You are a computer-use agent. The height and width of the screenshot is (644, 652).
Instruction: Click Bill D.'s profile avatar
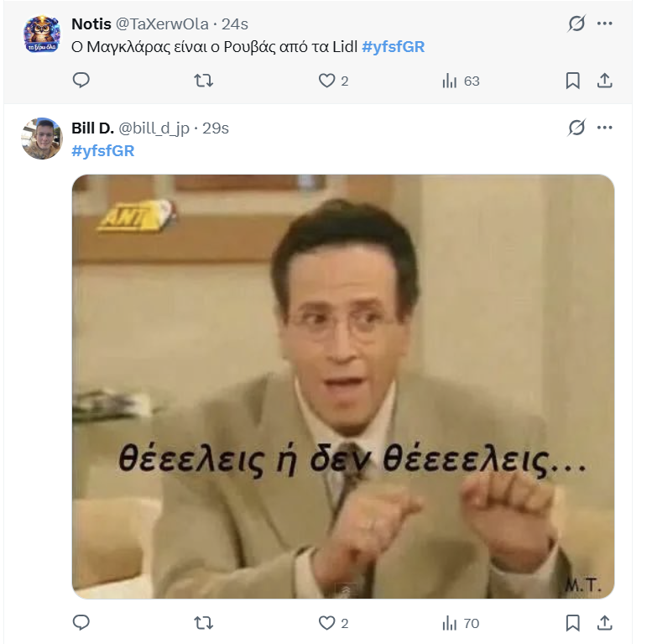coord(42,139)
